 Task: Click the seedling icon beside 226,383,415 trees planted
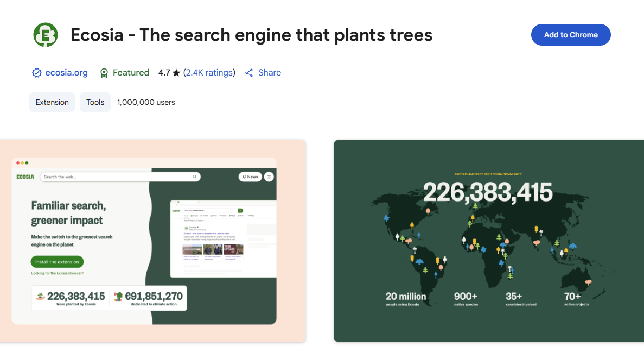[x=40, y=297]
